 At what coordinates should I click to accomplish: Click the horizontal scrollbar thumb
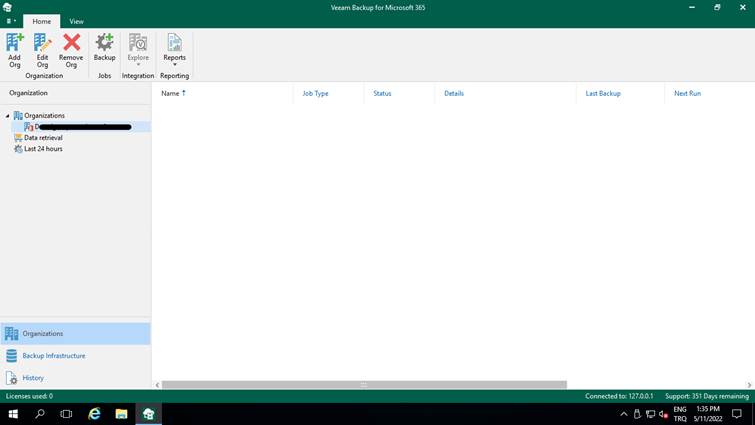point(364,385)
